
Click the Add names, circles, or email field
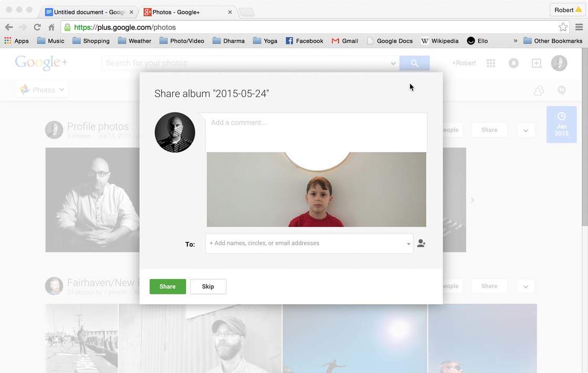tap(304, 243)
